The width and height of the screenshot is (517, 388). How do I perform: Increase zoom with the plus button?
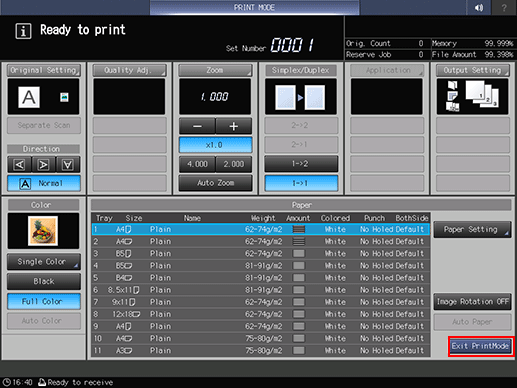tap(234, 126)
